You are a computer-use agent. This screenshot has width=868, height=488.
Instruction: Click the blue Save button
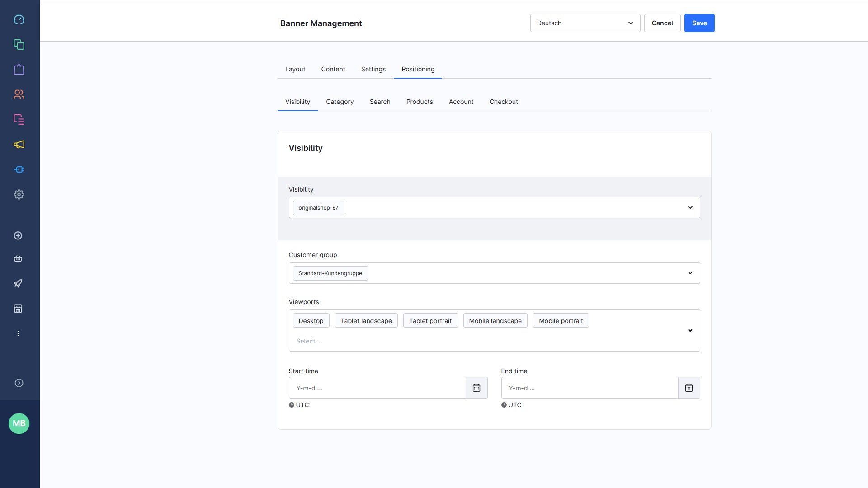[x=699, y=23]
